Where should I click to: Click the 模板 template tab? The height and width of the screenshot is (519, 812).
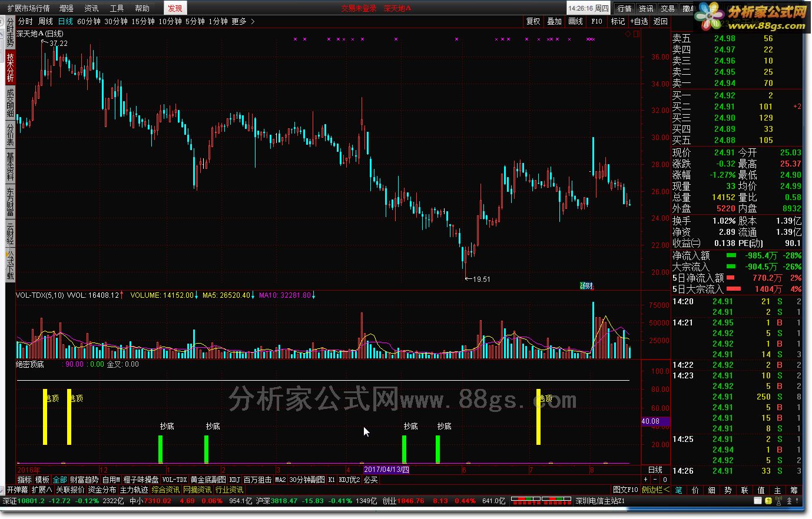tap(42, 480)
